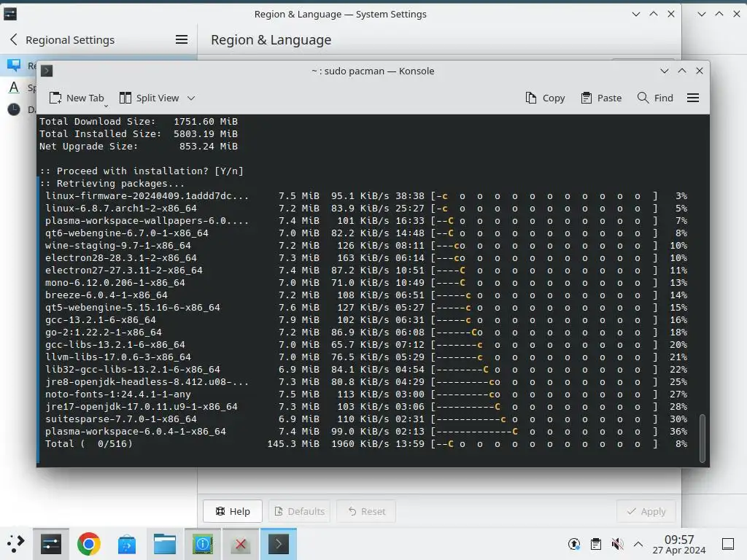Click the 'Net Upgrade Size' line

(x=138, y=146)
